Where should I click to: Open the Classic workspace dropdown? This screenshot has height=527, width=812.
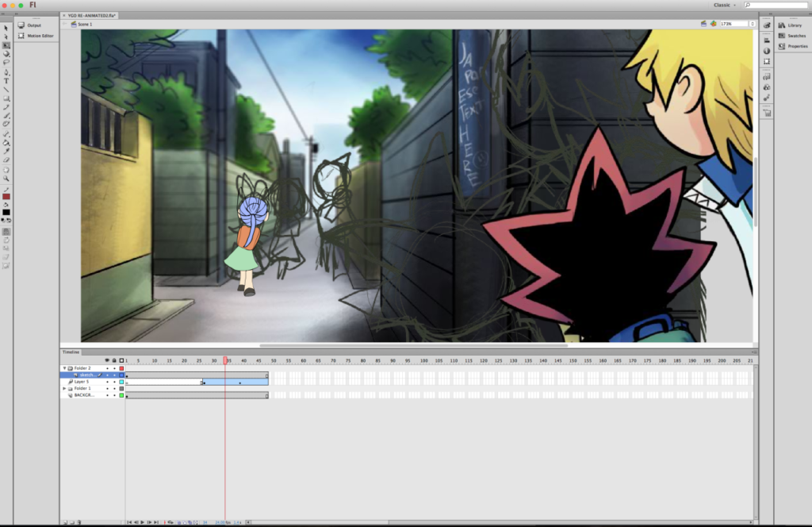pos(725,6)
